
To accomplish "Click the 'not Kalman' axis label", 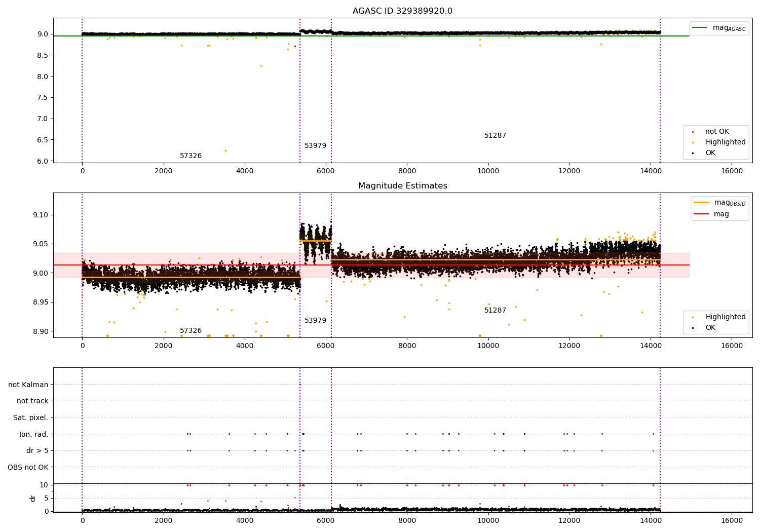I will click(x=28, y=385).
